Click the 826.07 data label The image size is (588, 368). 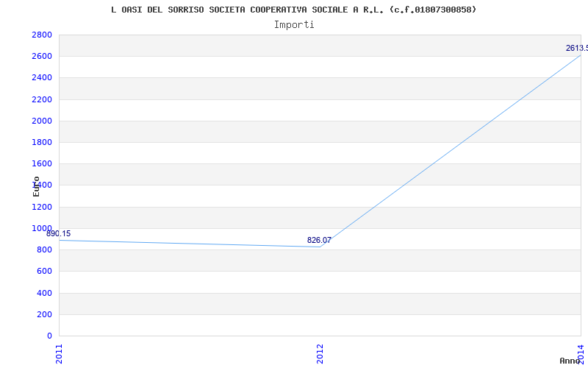click(x=319, y=241)
